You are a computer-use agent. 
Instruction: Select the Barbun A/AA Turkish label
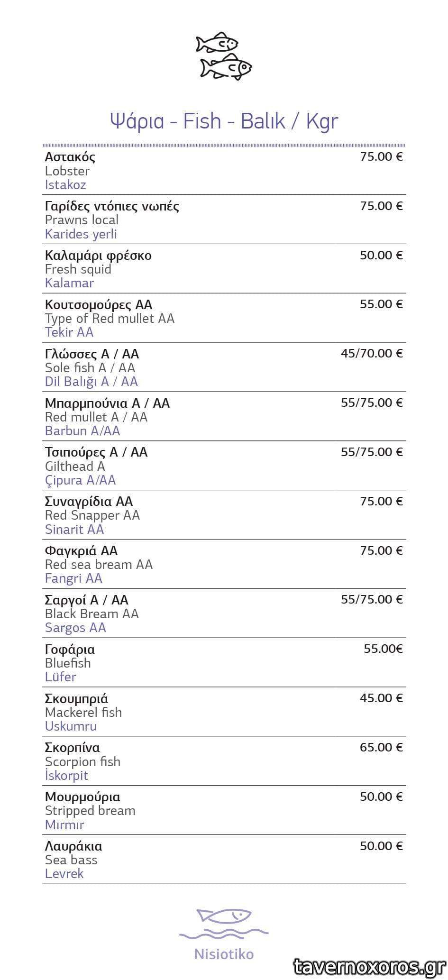click(82, 431)
